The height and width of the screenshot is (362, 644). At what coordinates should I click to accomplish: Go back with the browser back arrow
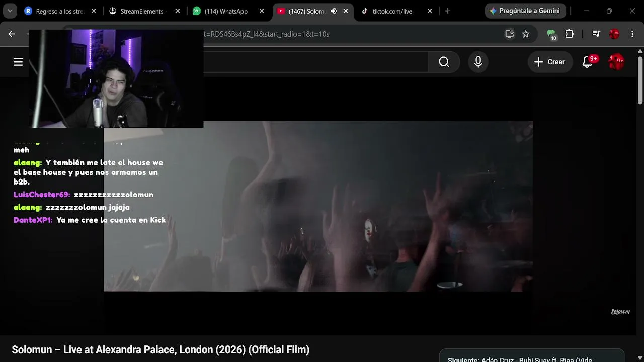[x=12, y=34]
